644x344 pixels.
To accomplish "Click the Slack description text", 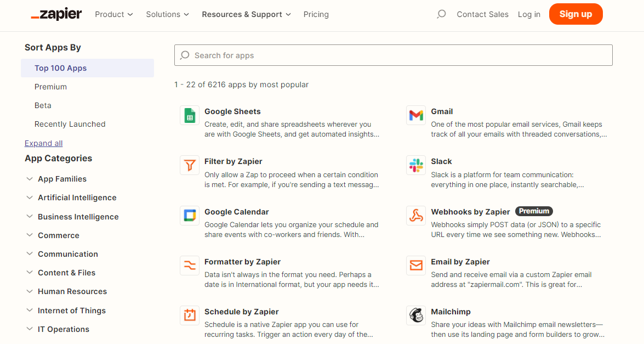I will tap(508, 179).
